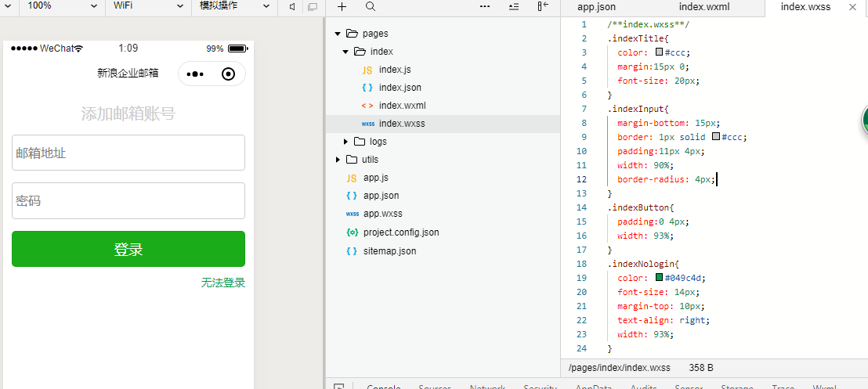Click the plus icon to add file
Screen dimensions: 868x389
coord(342,6)
